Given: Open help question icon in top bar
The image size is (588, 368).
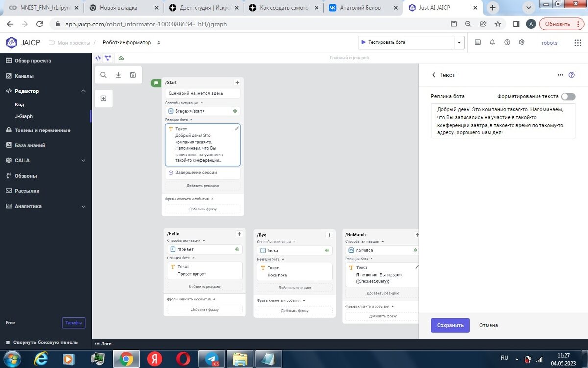Looking at the screenshot, I should [507, 42].
